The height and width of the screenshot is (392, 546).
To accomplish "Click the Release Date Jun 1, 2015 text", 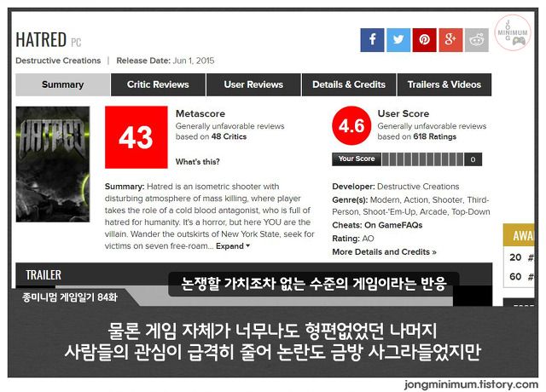I will [x=165, y=61].
